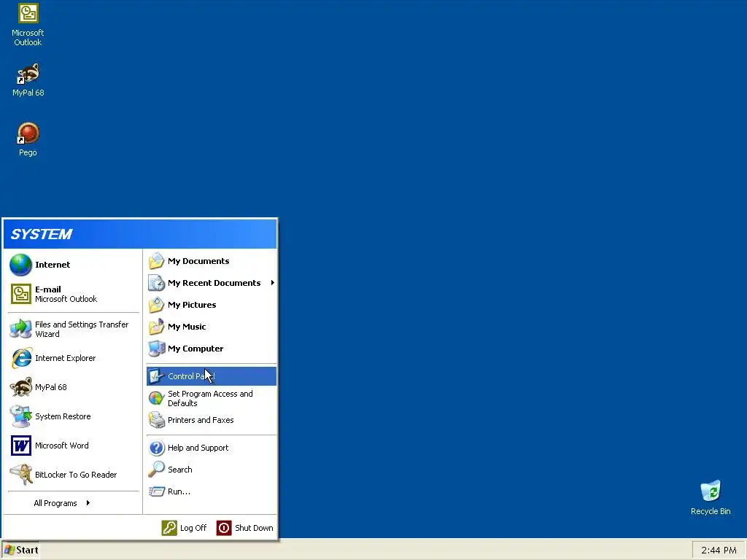Screen dimensions: 747x560
Task: Click the My Documents folder icon
Action: click(156, 261)
